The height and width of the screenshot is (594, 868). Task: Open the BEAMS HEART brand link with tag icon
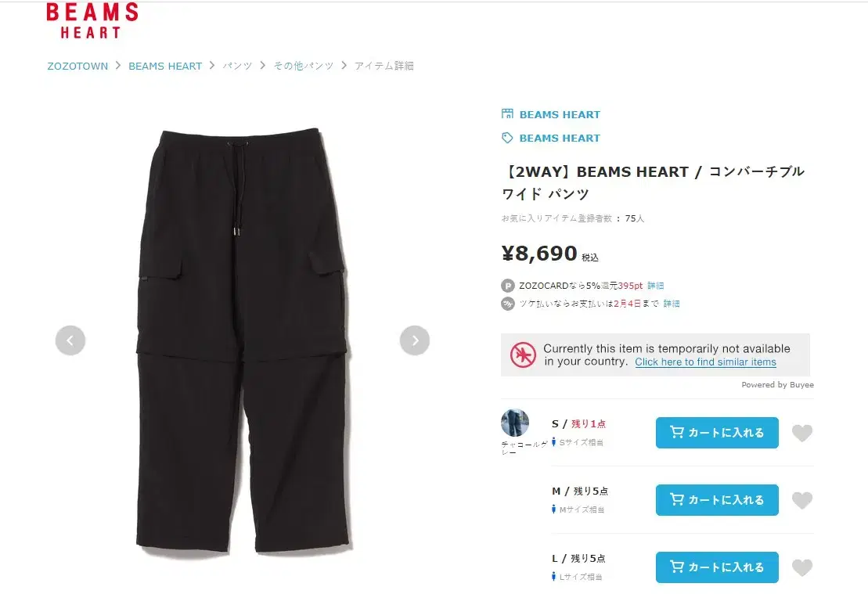(x=551, y=138)
